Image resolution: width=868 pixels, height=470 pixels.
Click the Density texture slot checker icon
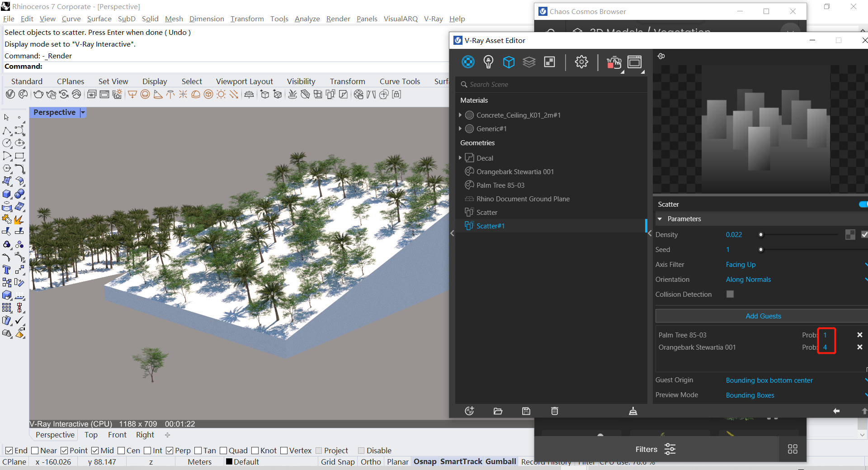coord(850,234)
